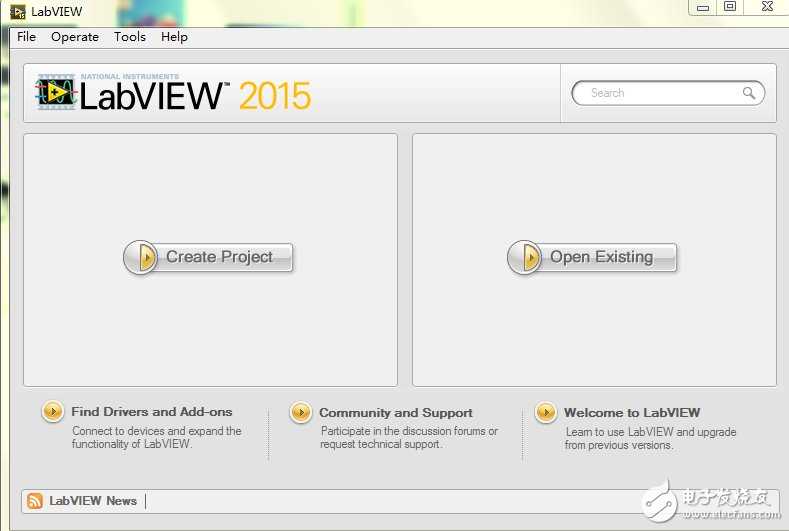Screen dimensions: 789x531
Task: Open the Operate menu
Action: pyautogui.click(x=74, y=37)
